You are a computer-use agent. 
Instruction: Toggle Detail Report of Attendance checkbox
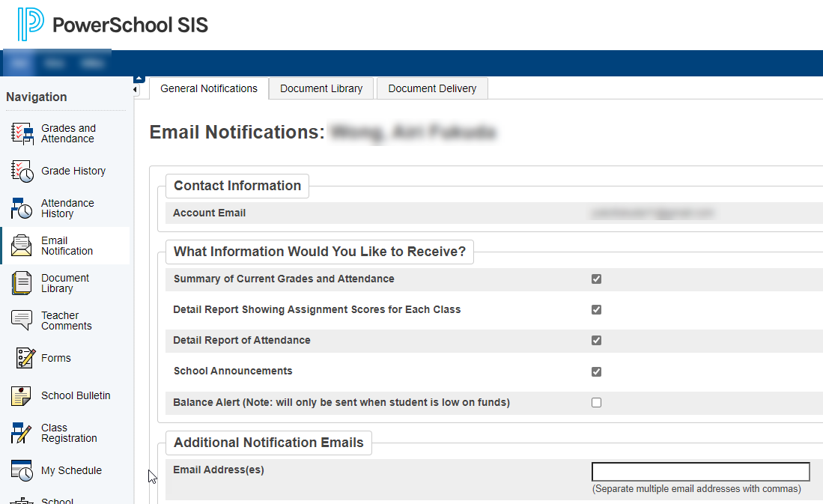click(596, 340)
